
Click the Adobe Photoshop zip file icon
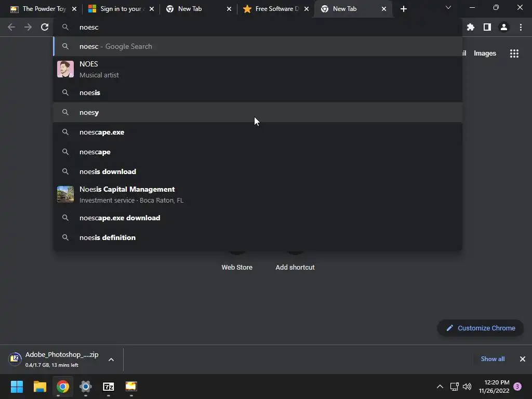tap(15, 358)
